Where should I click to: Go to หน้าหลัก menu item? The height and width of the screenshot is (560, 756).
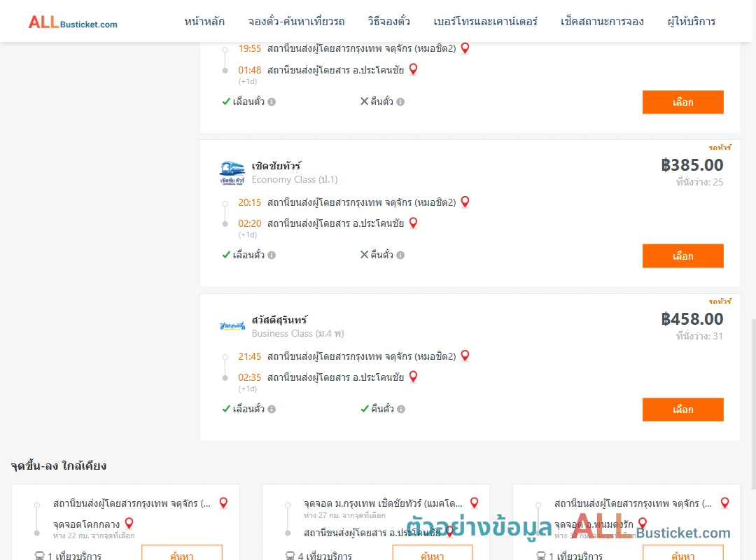[204, 22]
